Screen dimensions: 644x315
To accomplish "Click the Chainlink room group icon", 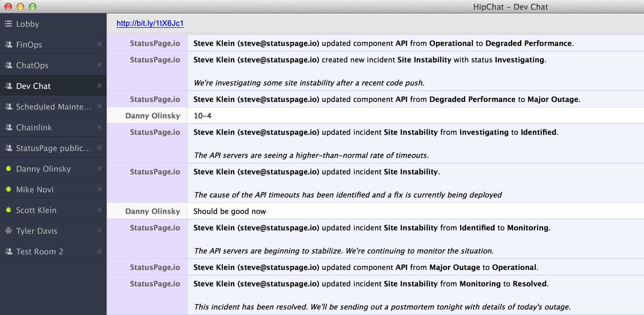I will point(8,127).
